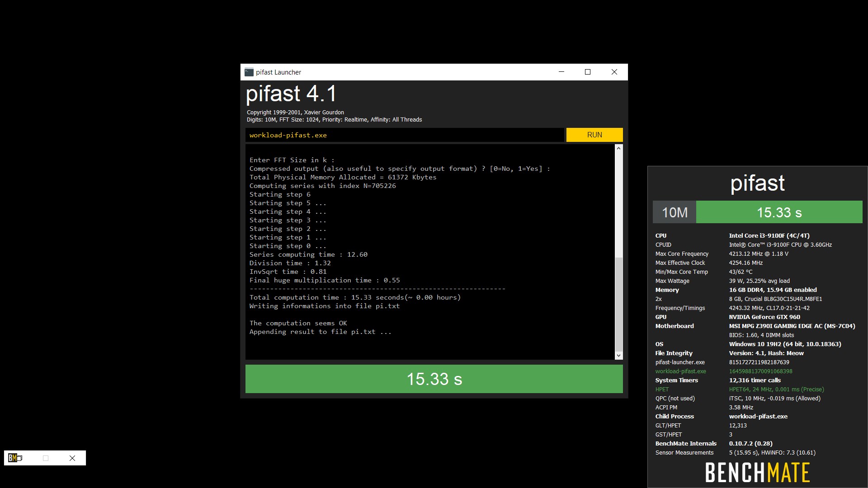
Task: Click 'InvSqrt time : 0.81' console line
Action: (x=288, y=272)
